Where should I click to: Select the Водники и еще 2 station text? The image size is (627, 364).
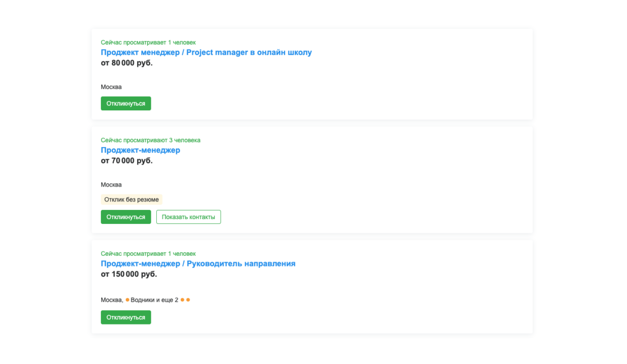point(155,300)
